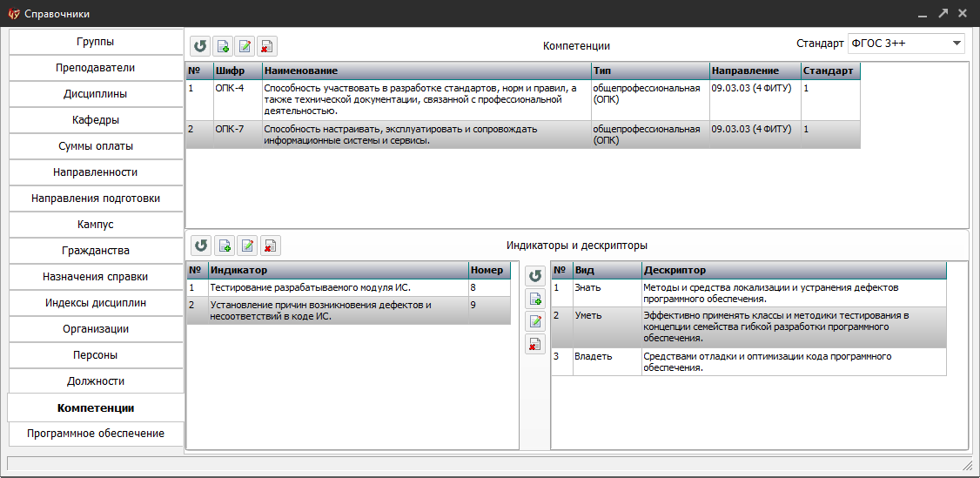Edit the selected descriptor
The image size is (980, 478).
pyautogui.click(x=535, y=321)
